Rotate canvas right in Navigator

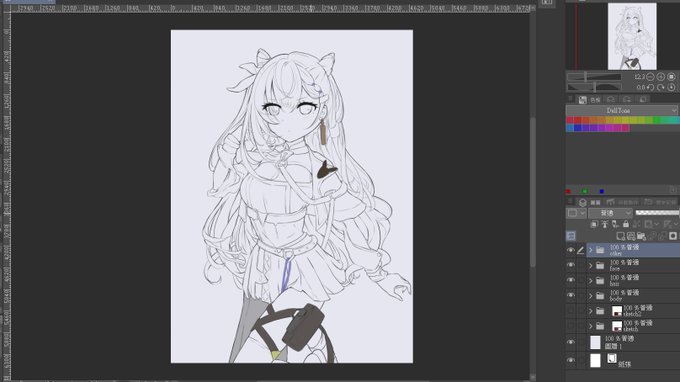tap(660, 87)
